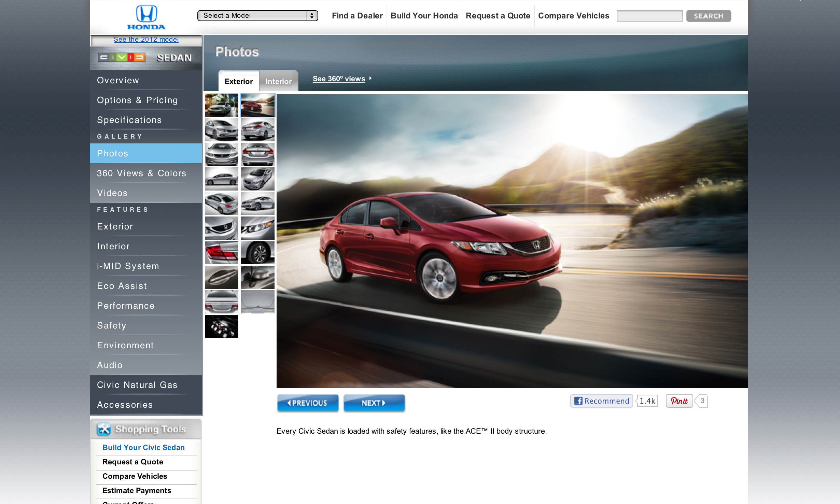The image size is (840, 504).
Task: Click the See the 2012 model link
Action: point(146,40)
